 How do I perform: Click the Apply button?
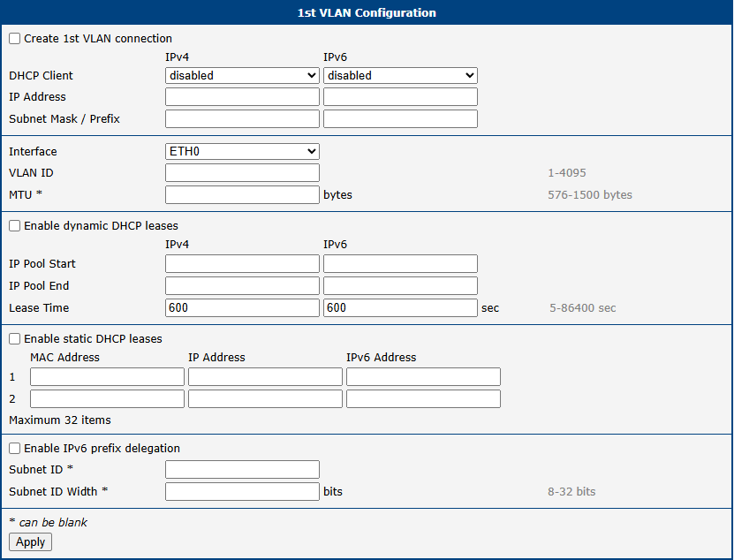30,541
